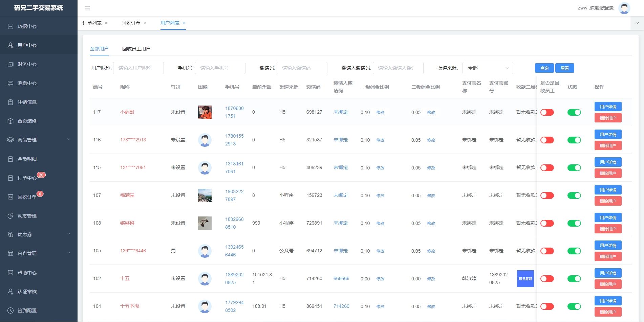Click the 首页装修 box icon
This screenshot has height=322, width=644.
tap(10, 121)
